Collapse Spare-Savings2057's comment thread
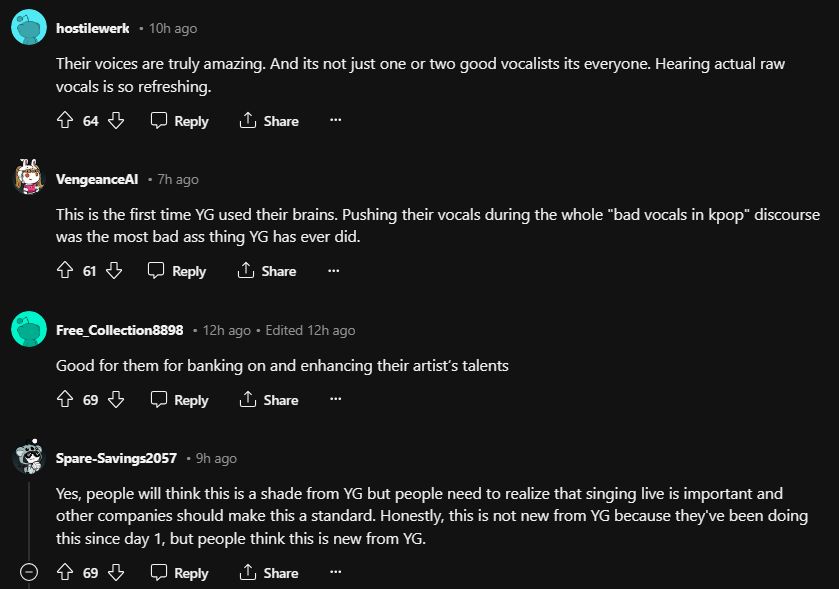839x589 pixels. point(29,573)
